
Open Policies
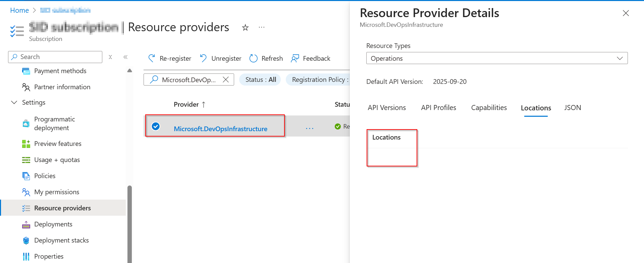click(x=45, y=176)
